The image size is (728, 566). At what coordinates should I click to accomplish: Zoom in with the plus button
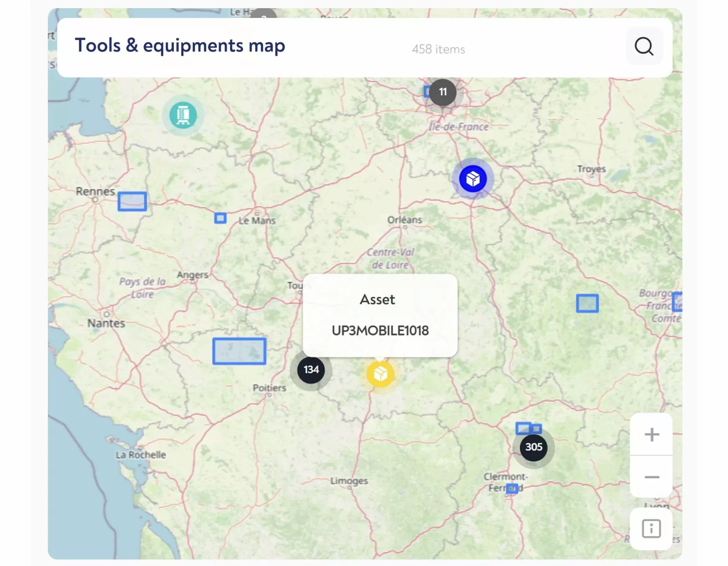tap(651, 435)
